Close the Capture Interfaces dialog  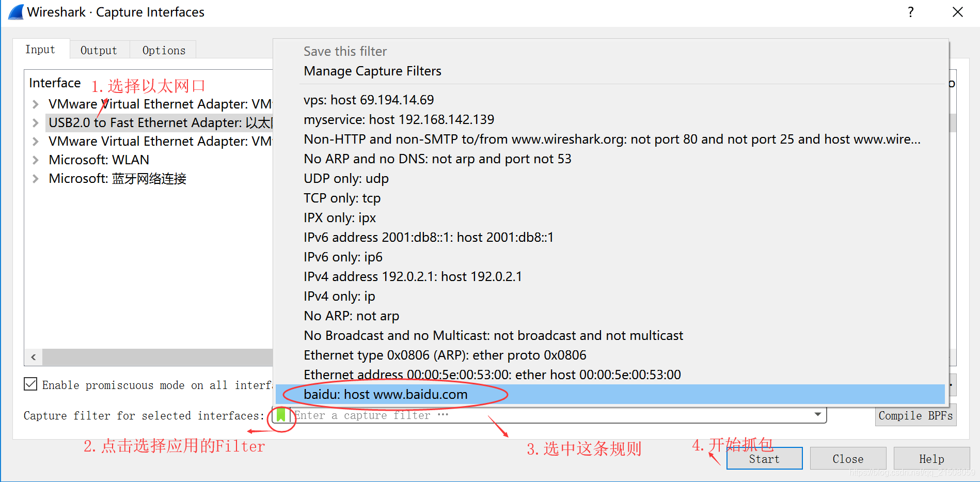click(958, 12)
